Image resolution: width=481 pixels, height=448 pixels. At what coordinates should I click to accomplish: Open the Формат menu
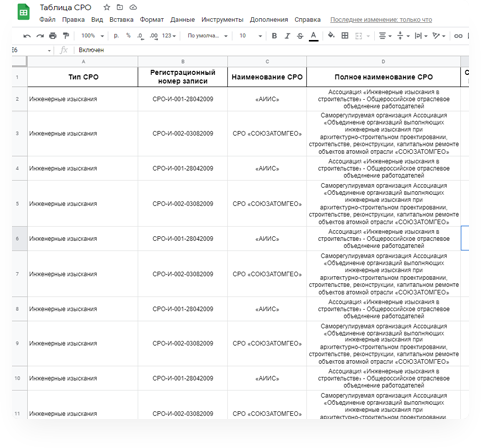pos(152,20)
